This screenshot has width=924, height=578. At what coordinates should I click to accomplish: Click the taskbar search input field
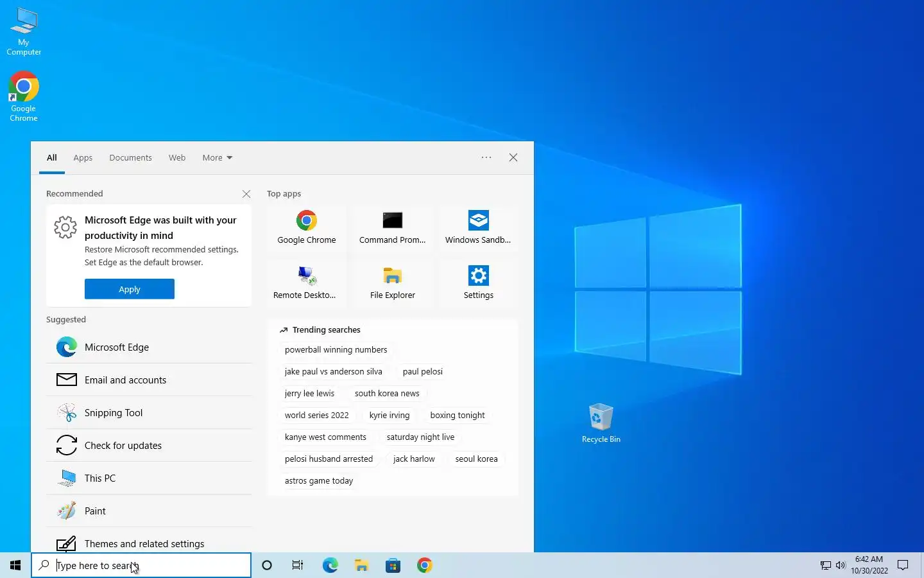click(x=141, y=565)
